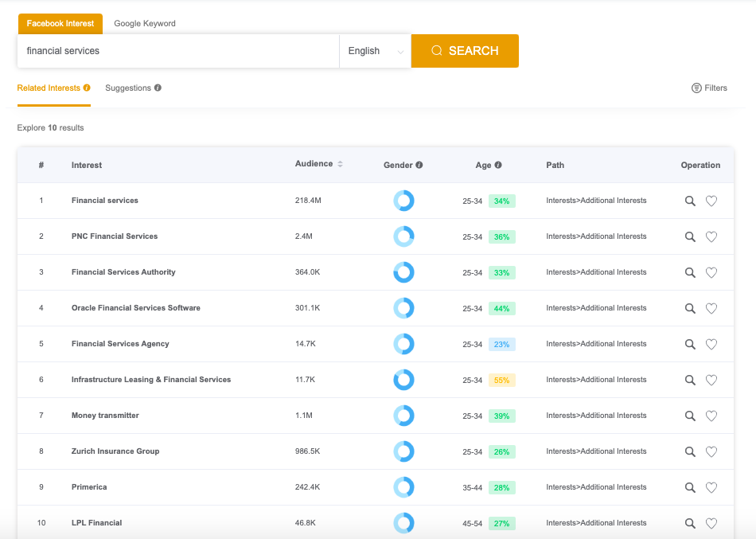The width and height of the screenshot is (756, 539).
Task: Open the Suggestions tab
Action: pos(128,88)
